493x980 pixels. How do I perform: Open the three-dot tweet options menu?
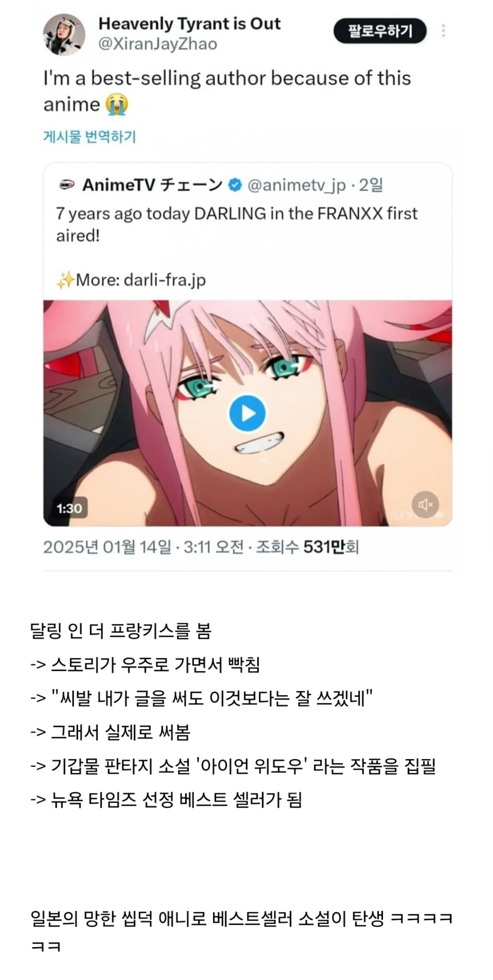[x=443, y=31]
